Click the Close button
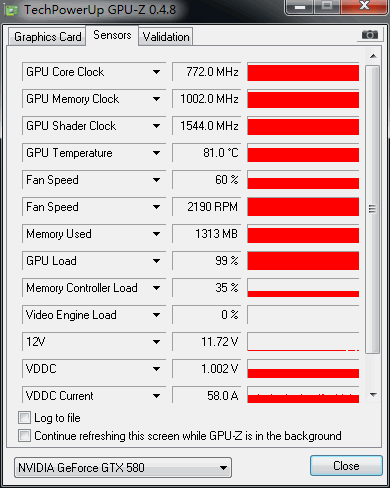 point(346,466)
